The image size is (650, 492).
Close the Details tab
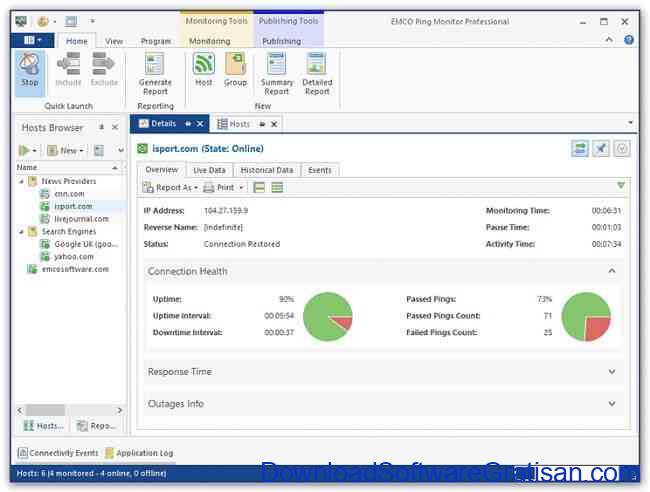coord(200,124)
